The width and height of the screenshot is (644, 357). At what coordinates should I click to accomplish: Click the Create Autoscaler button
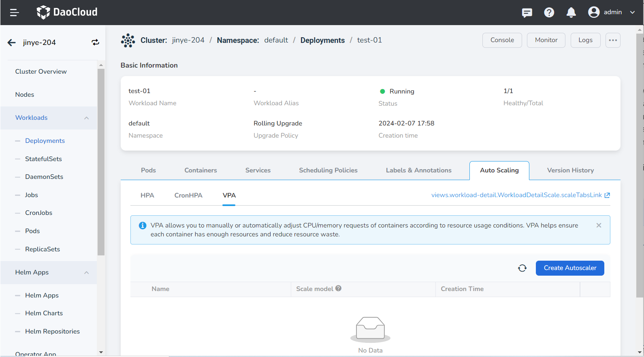click(x=569, y=268)
